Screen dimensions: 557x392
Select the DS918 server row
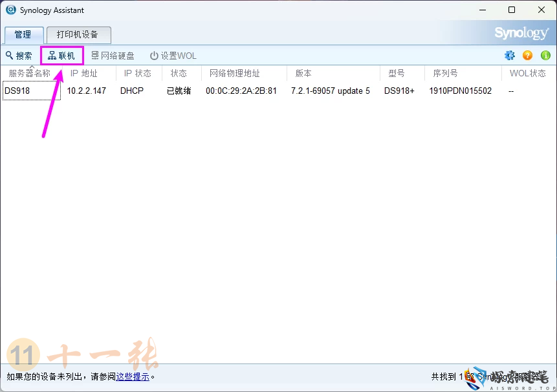(18, 91)
